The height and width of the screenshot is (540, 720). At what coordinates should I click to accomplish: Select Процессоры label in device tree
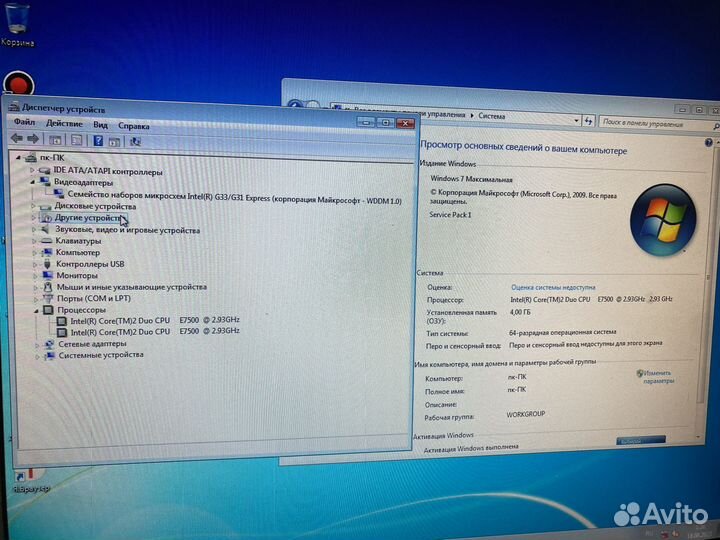(81, 310)
